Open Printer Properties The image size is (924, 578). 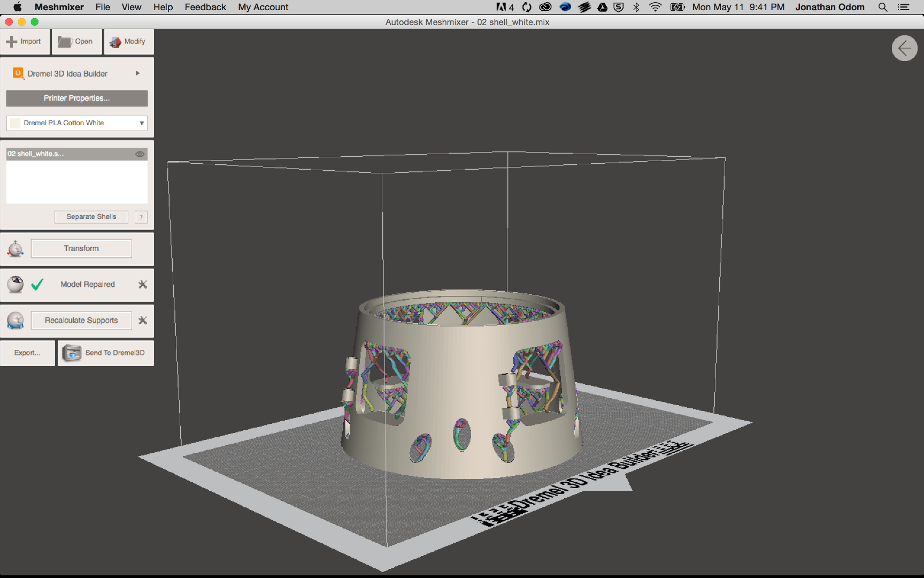77,98
